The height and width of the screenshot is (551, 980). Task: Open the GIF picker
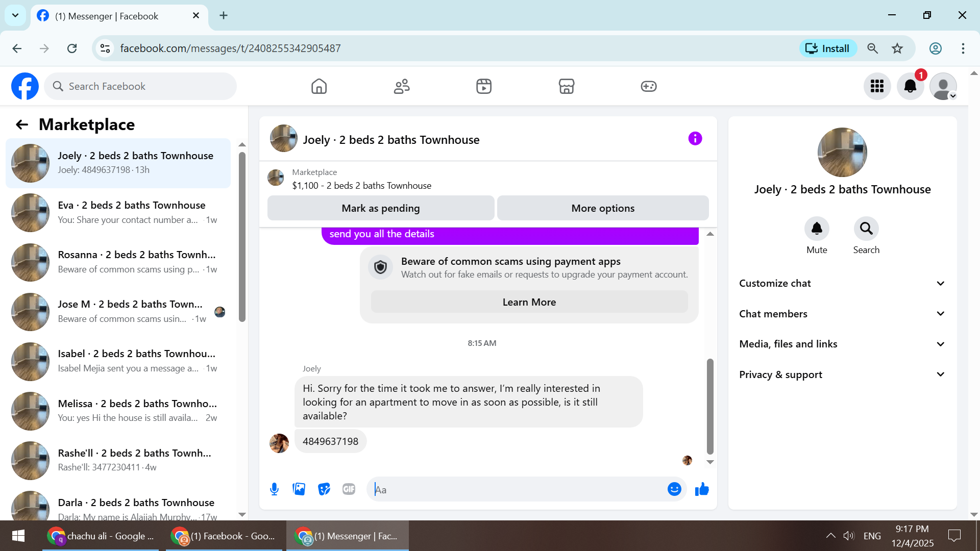[349, 489]
